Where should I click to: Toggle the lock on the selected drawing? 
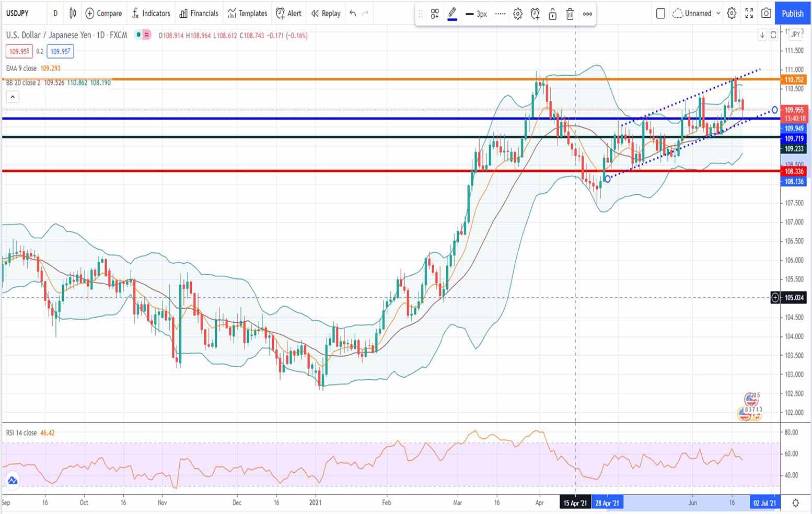coord(552,14)
